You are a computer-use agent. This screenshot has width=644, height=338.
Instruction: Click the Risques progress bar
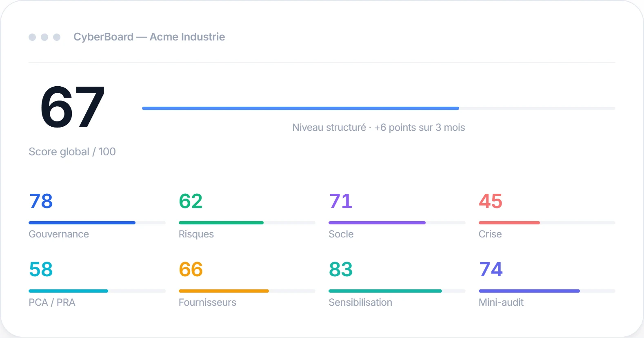coord(247,223)
